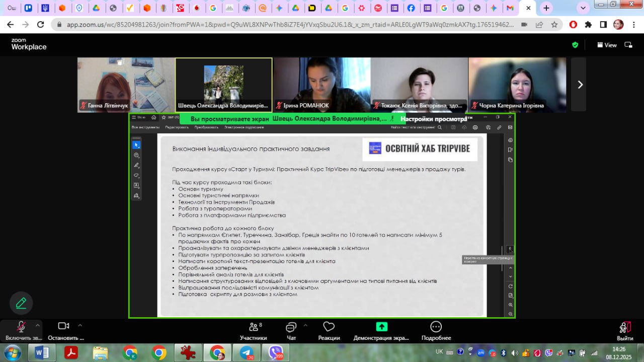Image resolution: width=644 pixels, height=362 pixels.
Task: Click the green Share Screen icon
Action: pyautogui.click(x=381, y=327)
